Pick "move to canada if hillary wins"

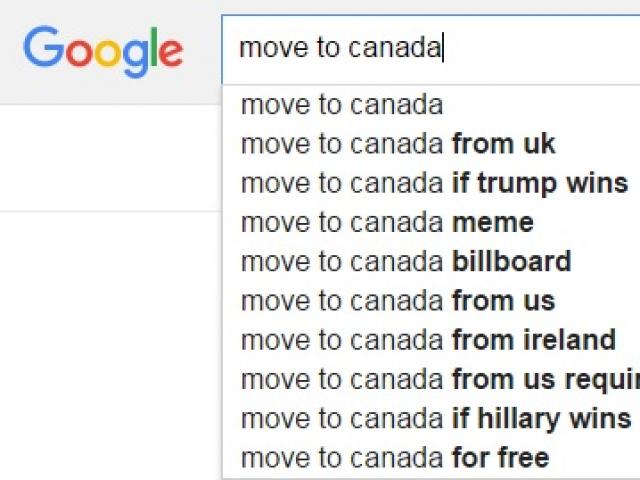(436, 418)
